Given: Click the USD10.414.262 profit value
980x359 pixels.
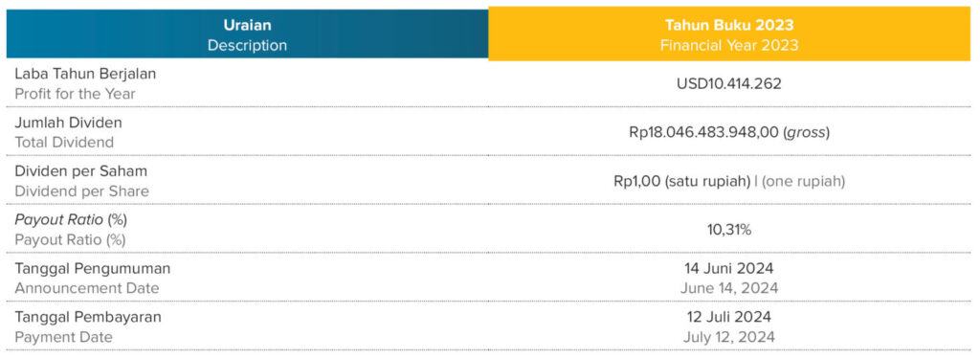Looking at the screenshot, I should coord(728,83).
